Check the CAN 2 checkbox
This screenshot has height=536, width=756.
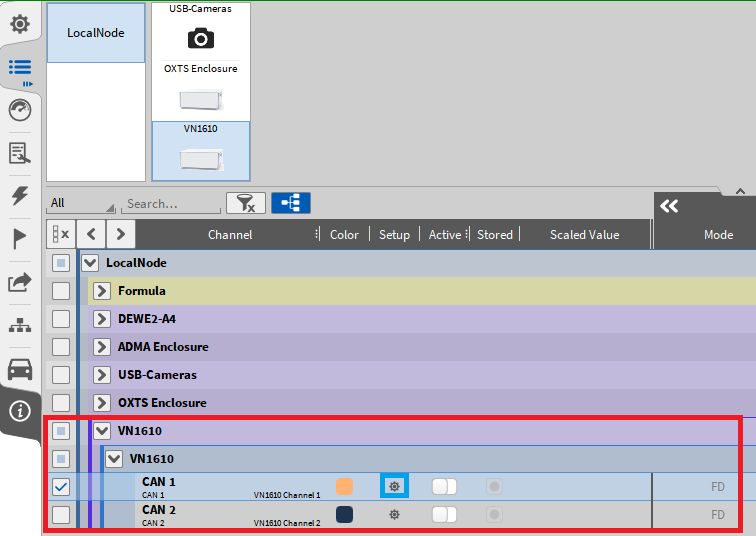61,515
